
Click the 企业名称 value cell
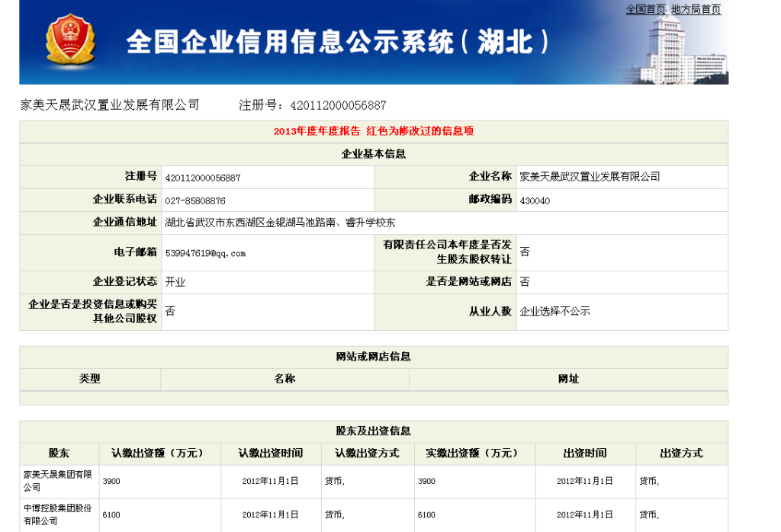pyautogui.click(x=622, y=177)
